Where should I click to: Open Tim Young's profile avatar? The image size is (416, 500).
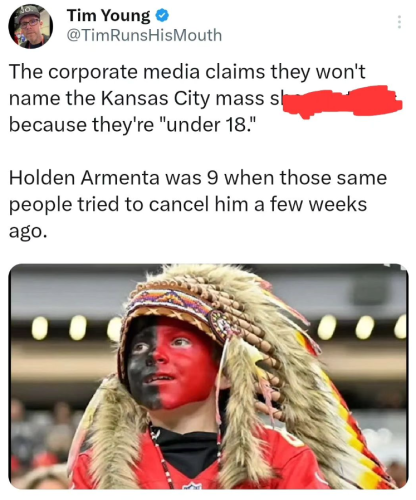[x=30, y=27]
